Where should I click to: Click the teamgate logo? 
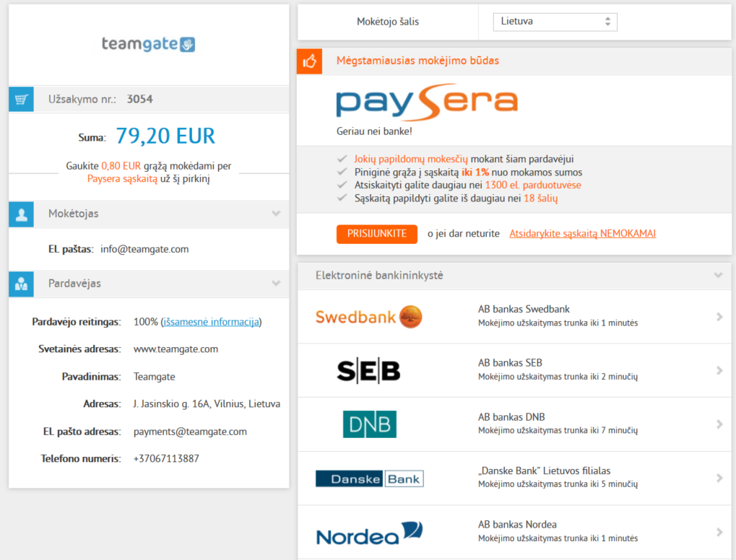tap(148, 44)
